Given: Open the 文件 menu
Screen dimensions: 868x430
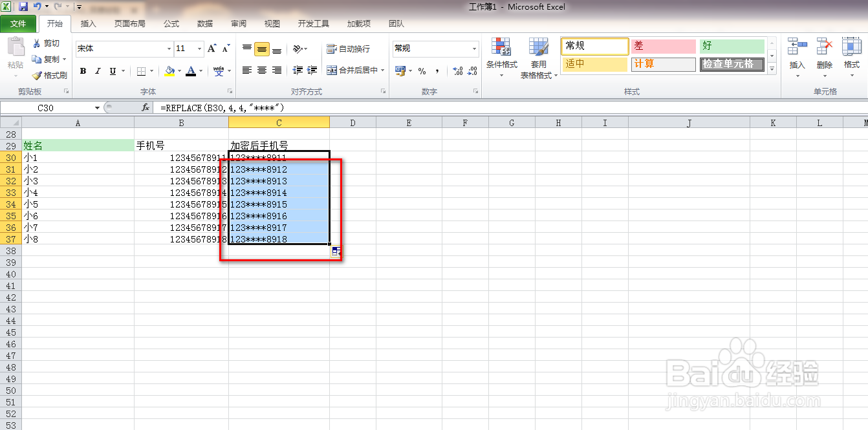Looking at the screenshot, I should click(x=19, y=23).
